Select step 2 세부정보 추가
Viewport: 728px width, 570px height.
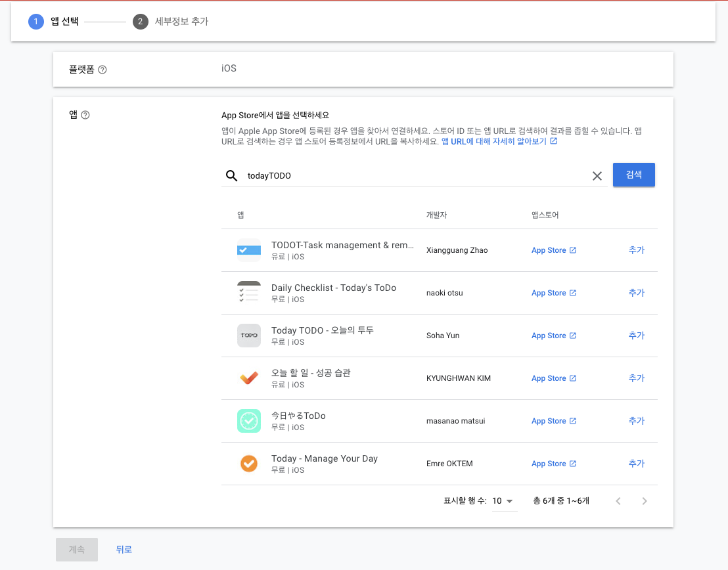171,22
